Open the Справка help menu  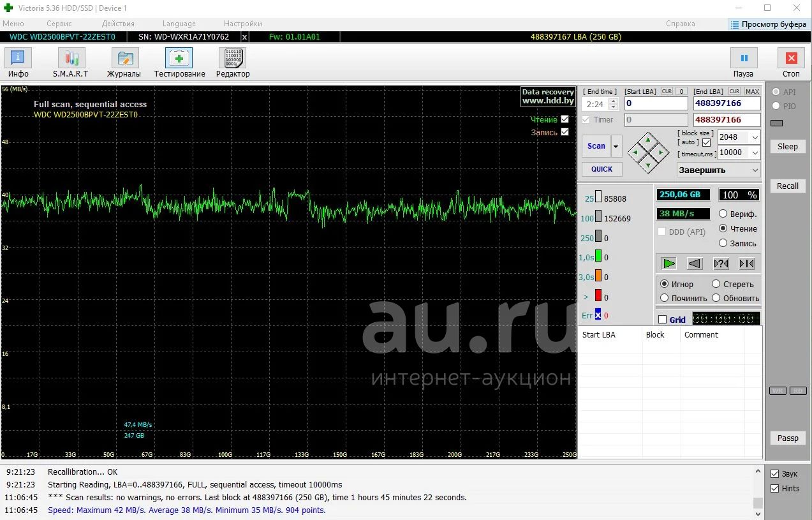681,24
